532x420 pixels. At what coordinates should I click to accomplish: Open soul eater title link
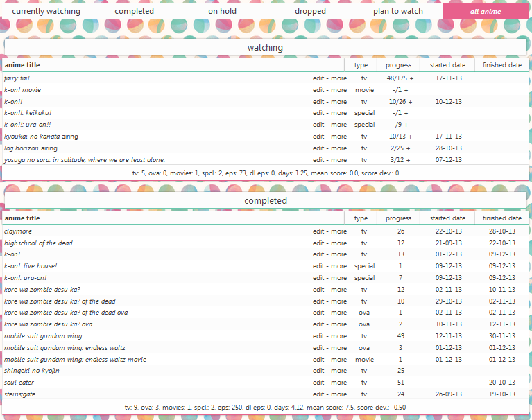[19, 383]
